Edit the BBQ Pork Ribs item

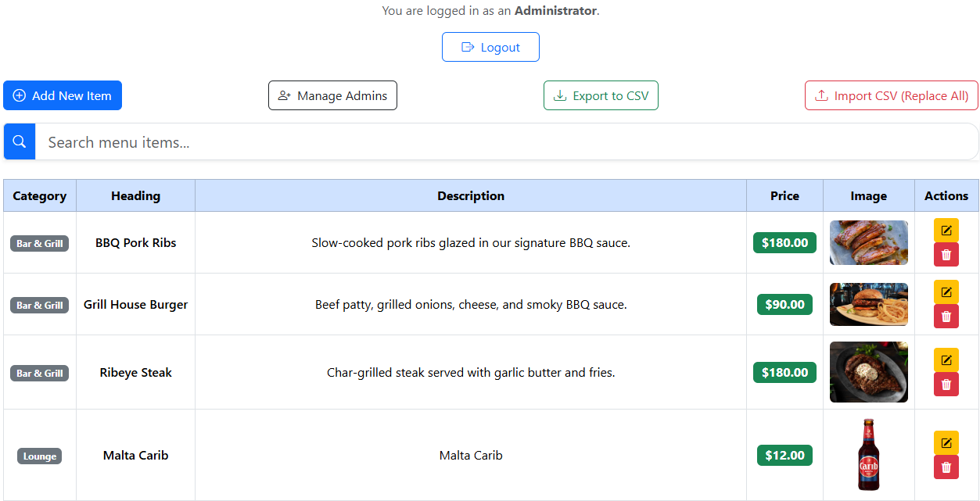click(946, 230)
